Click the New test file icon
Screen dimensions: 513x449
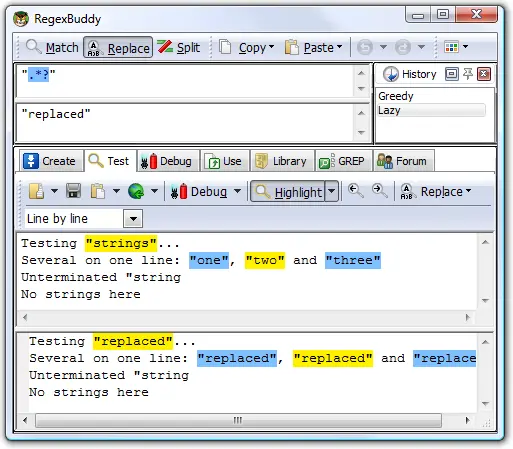coord(36,191)
